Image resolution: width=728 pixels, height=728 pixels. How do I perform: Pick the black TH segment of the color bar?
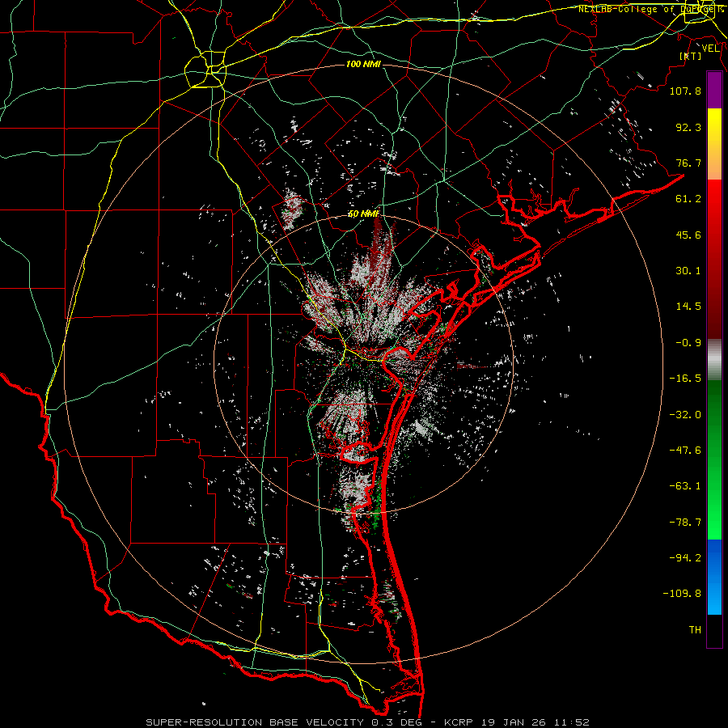point(714,631)
